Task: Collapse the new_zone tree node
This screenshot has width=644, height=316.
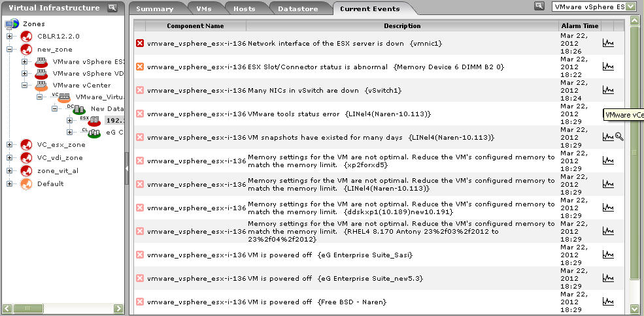Action: 9,49
